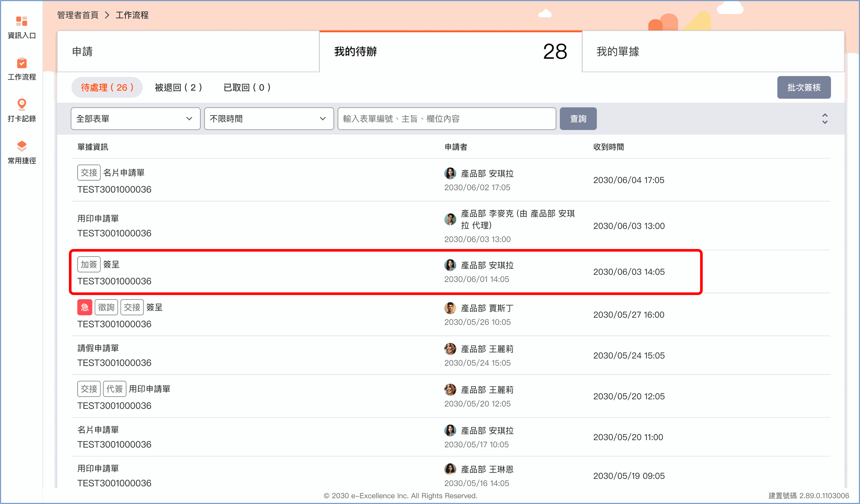This screenshot has height=504, width=860.
Task: Toggle the filter bar collapse arrows
Action: [x=825, y=119]
